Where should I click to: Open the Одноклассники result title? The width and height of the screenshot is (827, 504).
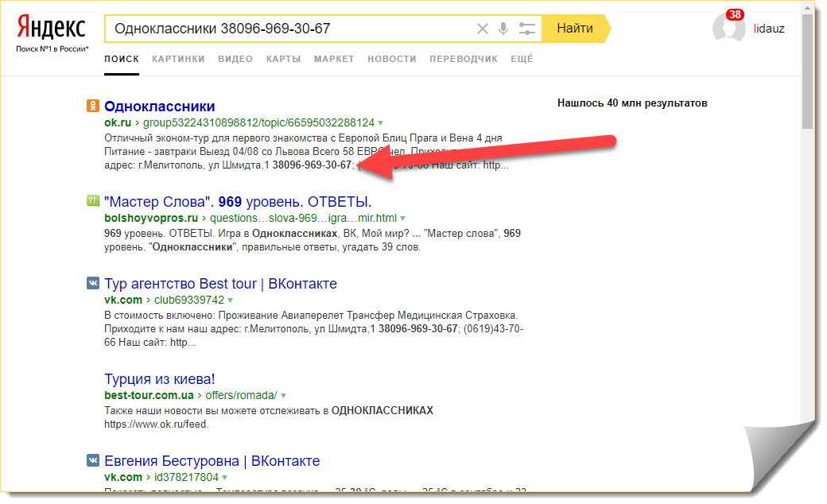pyautogui.click(x=159, y=106)
